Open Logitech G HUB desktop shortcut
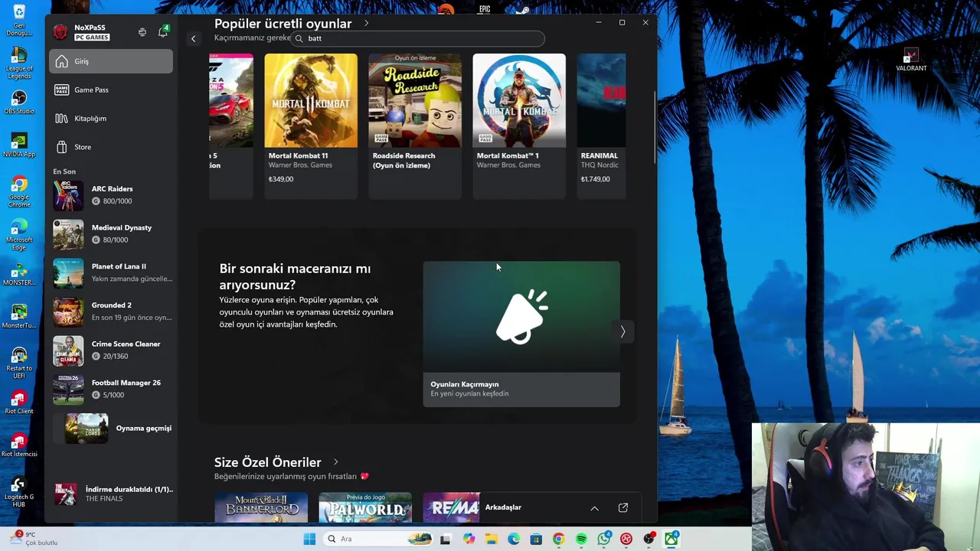The image size is (980, 551). (x=19, y=491)
